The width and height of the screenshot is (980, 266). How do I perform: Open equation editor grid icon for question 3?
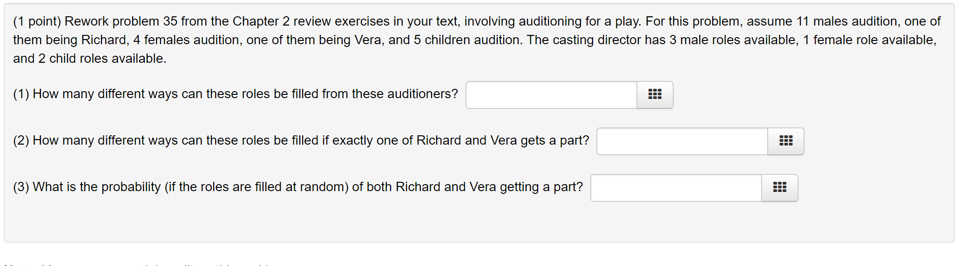coord(779,187)
